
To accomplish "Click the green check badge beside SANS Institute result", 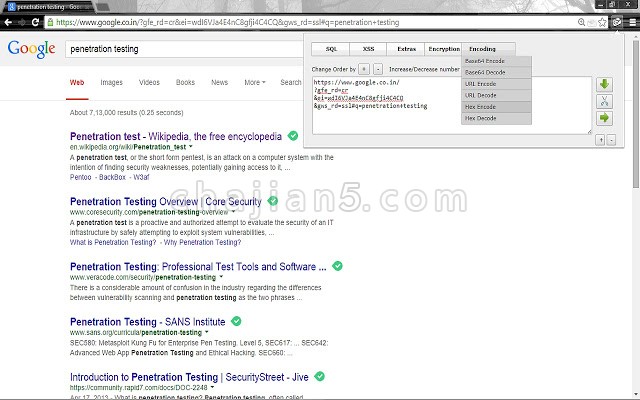I will point(236,321).
